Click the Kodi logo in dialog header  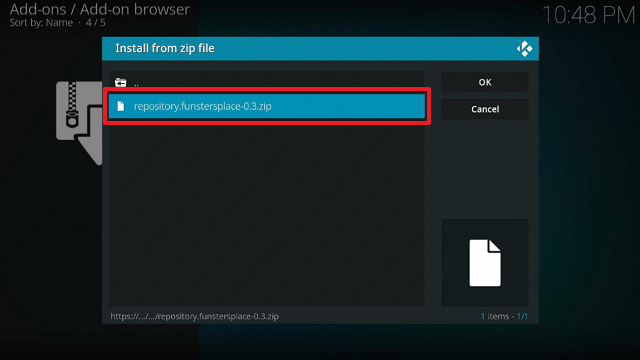(x=524, y=49)
